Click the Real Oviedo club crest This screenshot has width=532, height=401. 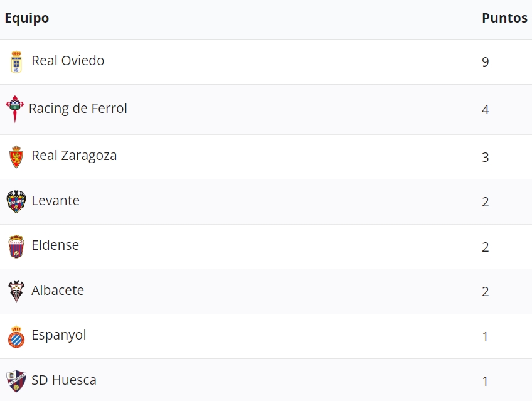[16, 61]
